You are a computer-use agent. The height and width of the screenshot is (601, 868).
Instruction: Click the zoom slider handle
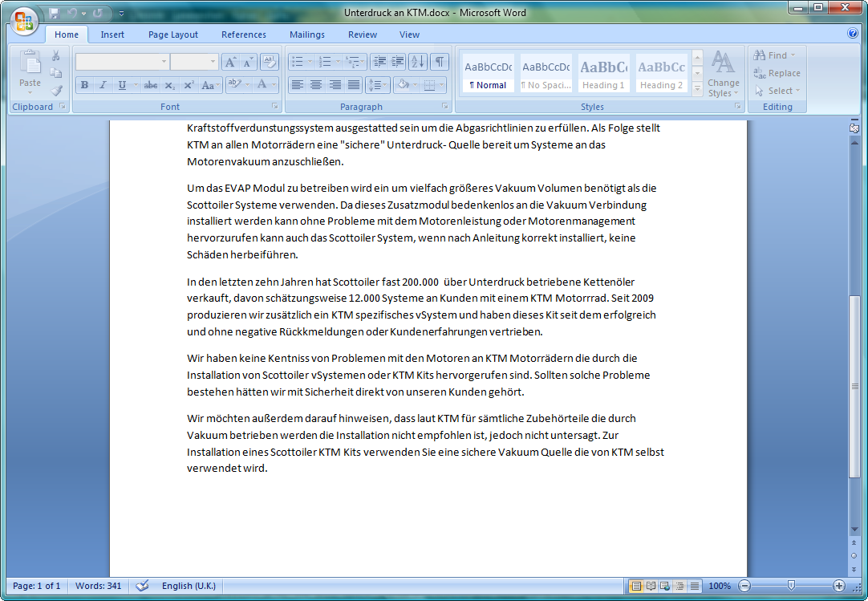point(791,586)
